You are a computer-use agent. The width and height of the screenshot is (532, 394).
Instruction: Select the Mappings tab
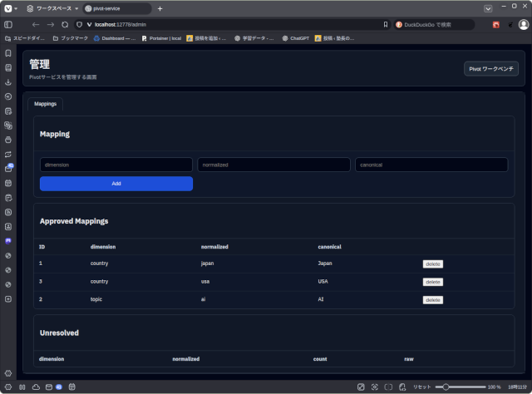46,105
